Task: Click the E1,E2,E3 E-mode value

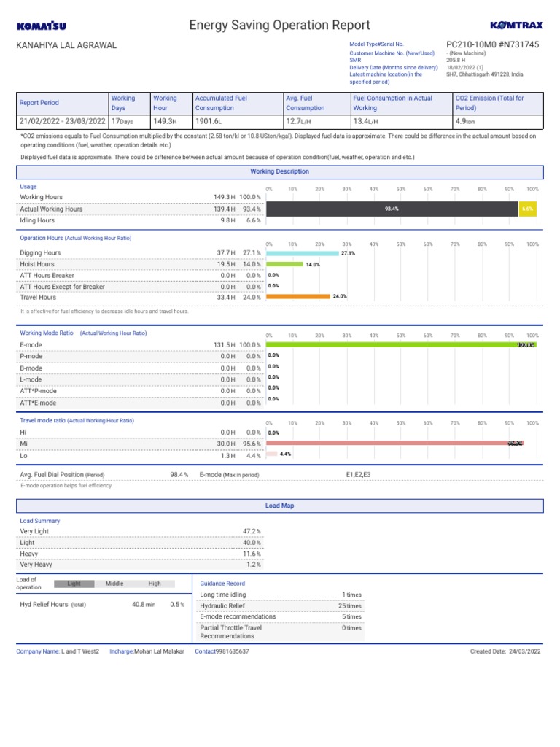Action: click(358, 475)
